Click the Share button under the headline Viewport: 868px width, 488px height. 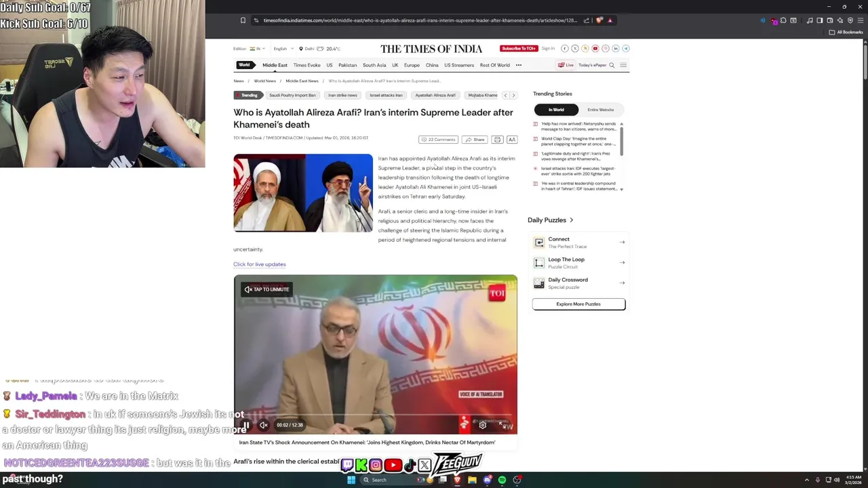click(475, 140)
